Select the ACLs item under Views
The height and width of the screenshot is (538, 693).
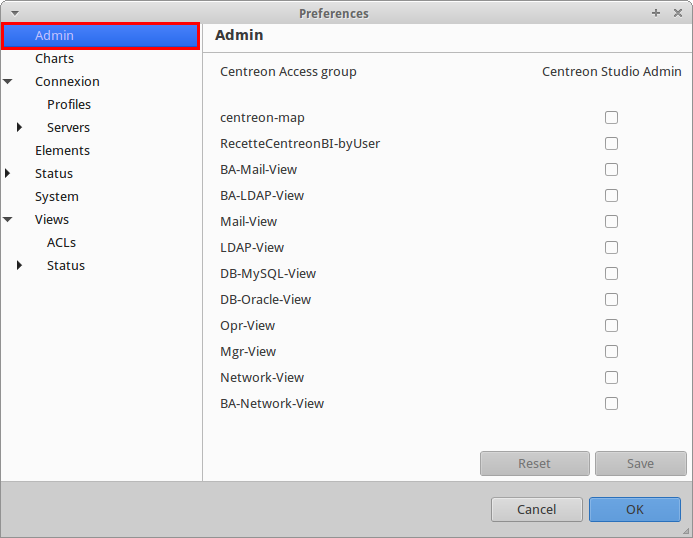pyautogui.click(x=61, y=243)
